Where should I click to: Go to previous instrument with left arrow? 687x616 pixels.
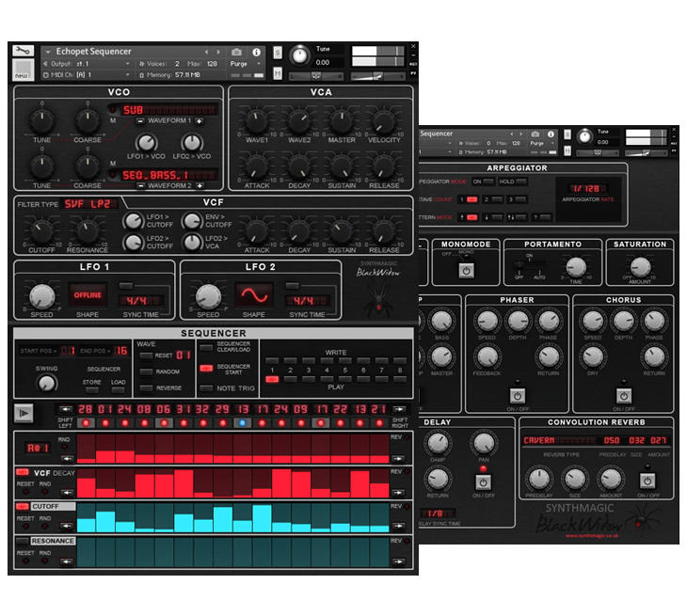click(206, 52)
